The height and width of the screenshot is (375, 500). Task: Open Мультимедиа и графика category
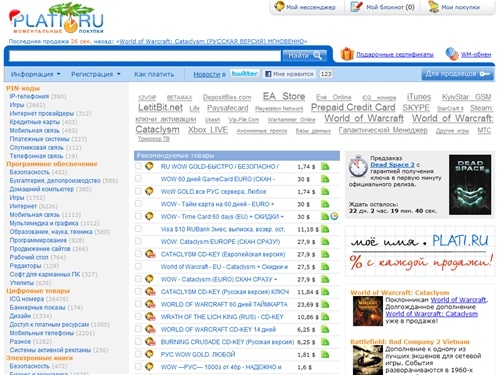pyautogui.click(x=44, y=223)
